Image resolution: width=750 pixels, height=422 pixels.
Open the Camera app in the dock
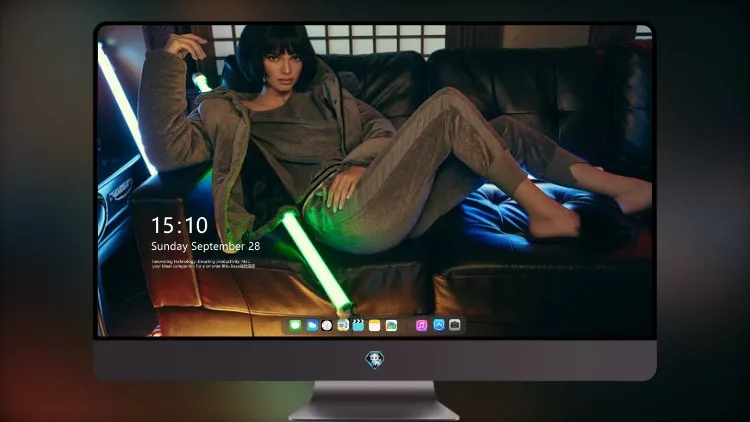(x=454, y=325)
